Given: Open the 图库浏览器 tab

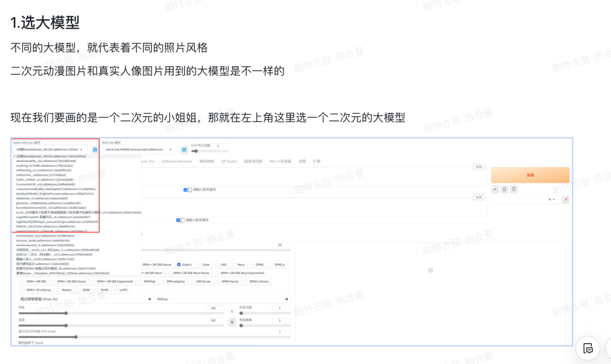Looking at the screenshot, I should [253, 161].
